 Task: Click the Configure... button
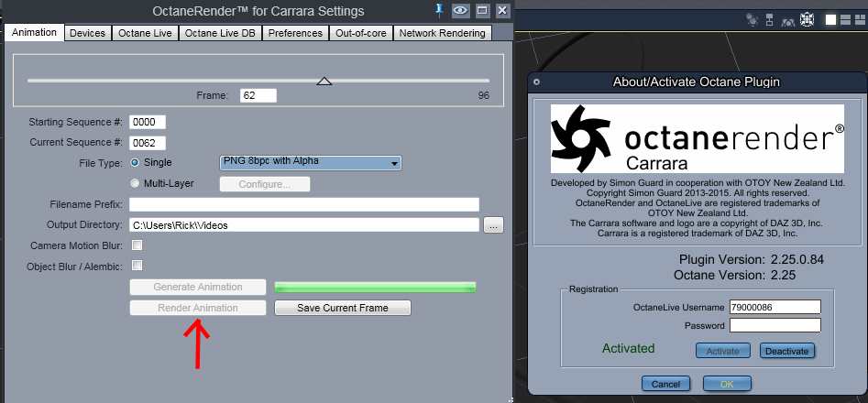[265, 184]
